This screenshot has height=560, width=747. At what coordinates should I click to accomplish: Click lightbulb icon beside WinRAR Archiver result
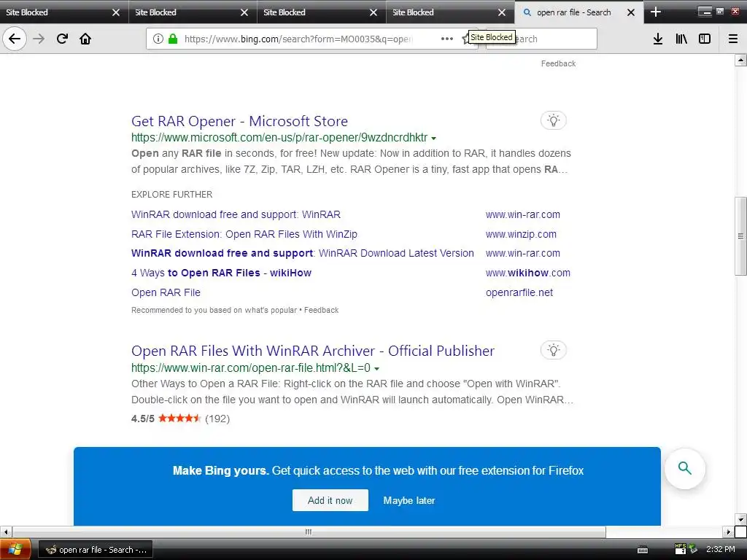click(553, 350)
